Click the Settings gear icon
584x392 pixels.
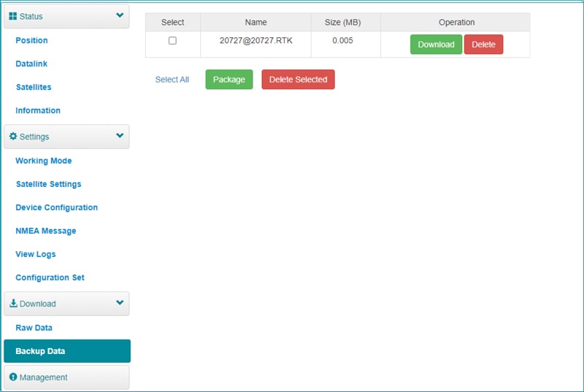pyautogui.click(x=13, y=137)
